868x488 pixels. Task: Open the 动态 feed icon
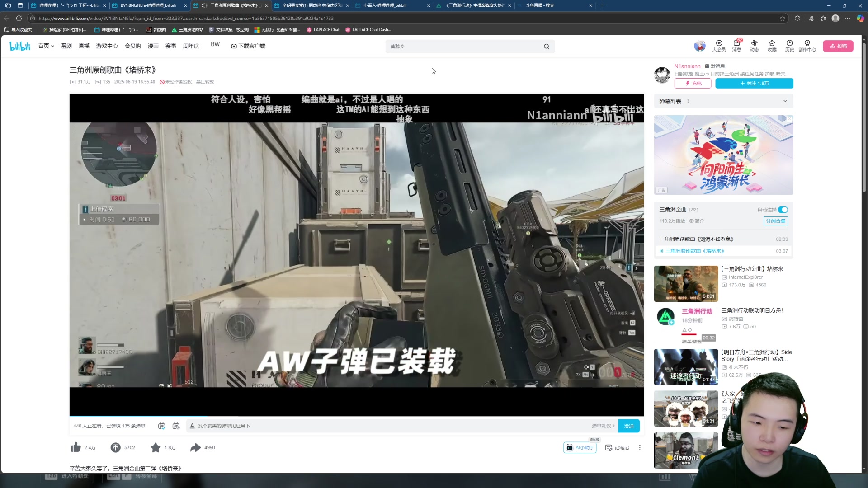754,46
